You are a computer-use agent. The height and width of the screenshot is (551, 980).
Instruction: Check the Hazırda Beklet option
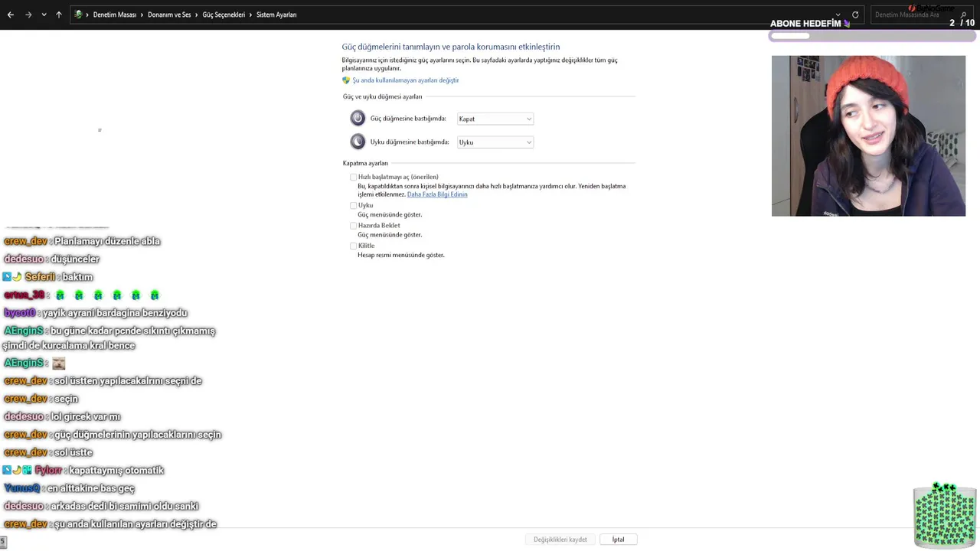(353, 226)
